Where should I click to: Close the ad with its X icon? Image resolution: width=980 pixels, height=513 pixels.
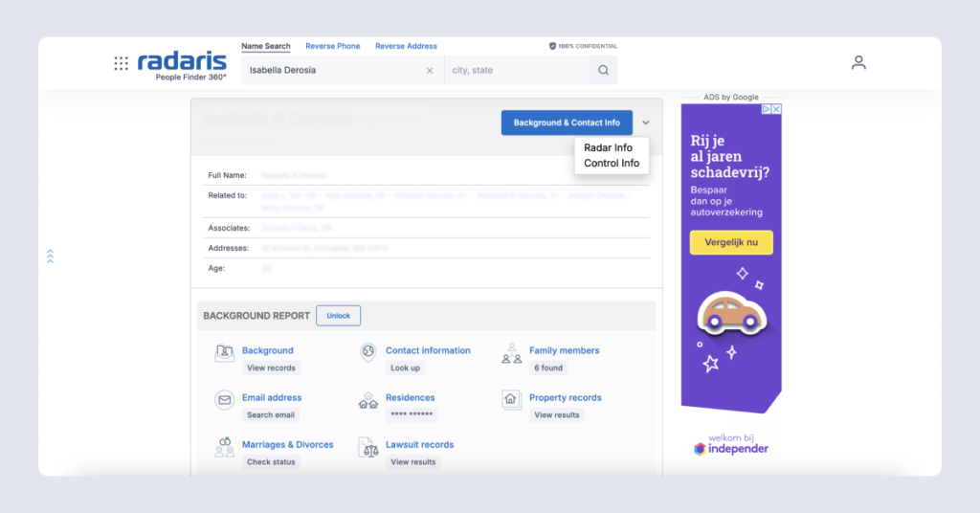click(776, 109)
